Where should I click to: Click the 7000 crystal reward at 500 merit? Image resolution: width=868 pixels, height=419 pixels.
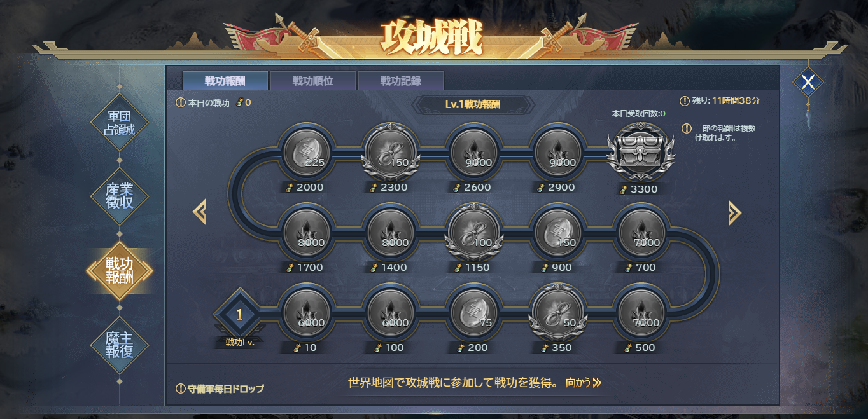(x=641, y=312)
